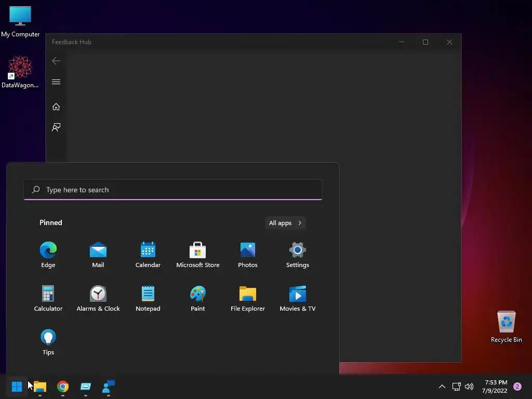Open Settings from the Start menu

click(x=298, y=255)
